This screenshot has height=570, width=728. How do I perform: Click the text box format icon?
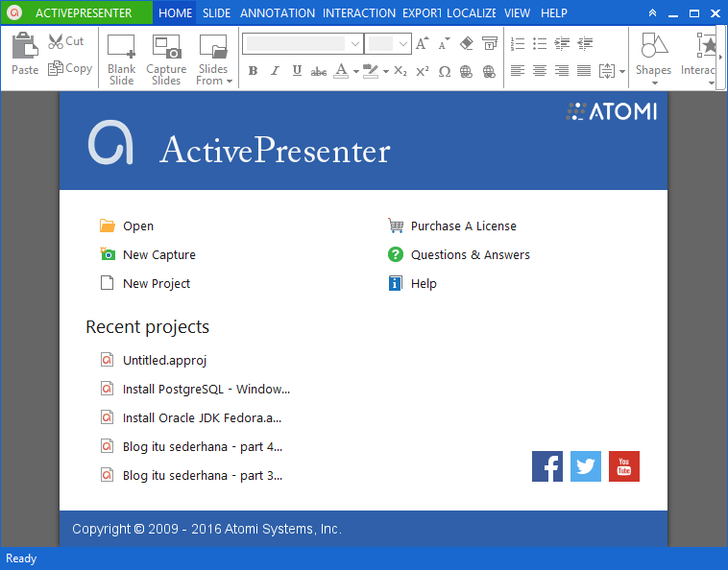coord(490,43)
